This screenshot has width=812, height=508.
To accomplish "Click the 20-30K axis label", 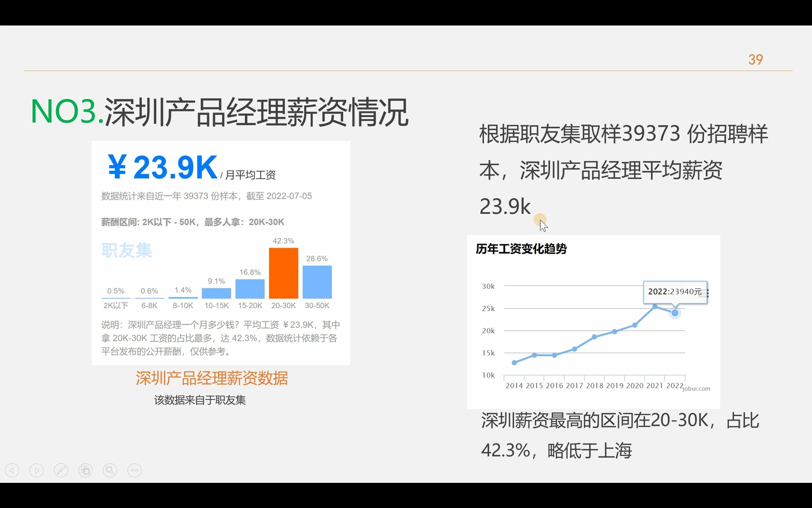I will (284, 305).
